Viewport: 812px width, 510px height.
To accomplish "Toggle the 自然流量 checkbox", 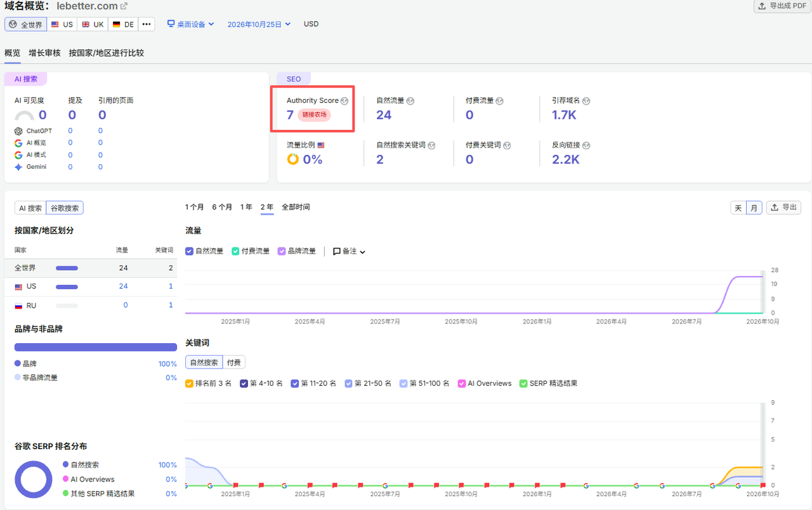I will 189,251.
